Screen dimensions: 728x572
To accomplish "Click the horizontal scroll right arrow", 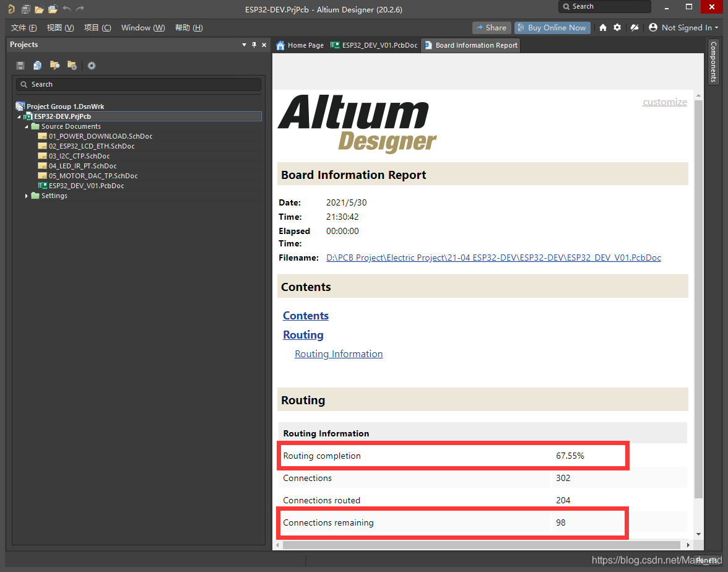I will (x=688, y=545).
